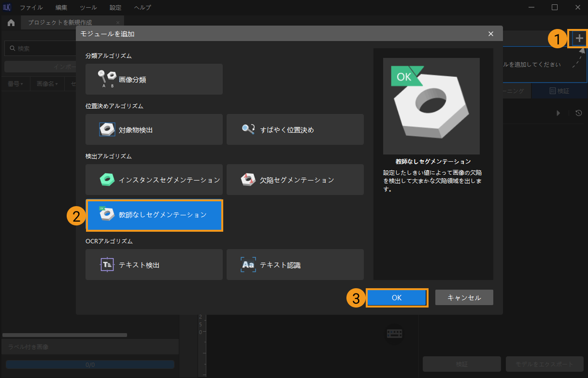Click the plus icon to add module
The width and height of the screenshot is (588, 378).
579,39
